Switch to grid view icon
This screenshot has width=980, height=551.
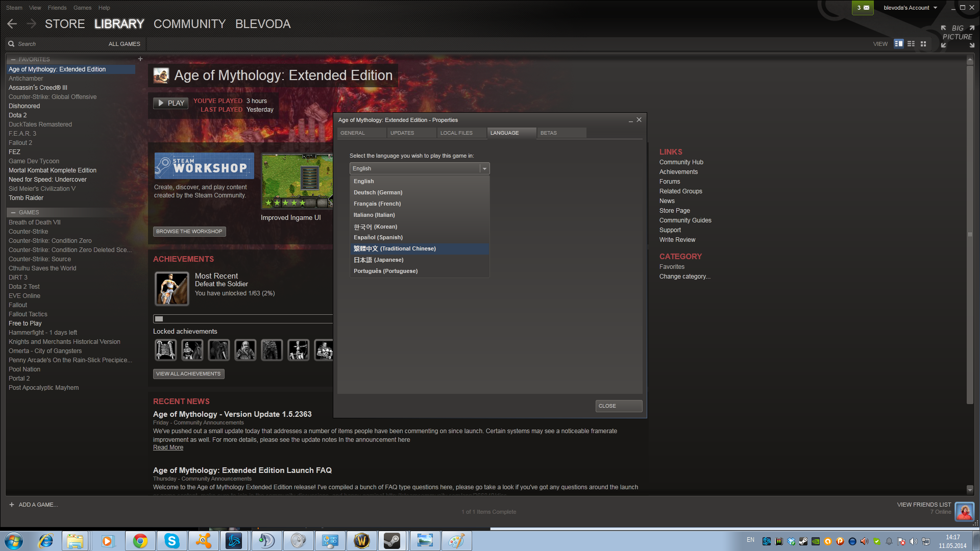coord(923,44)
